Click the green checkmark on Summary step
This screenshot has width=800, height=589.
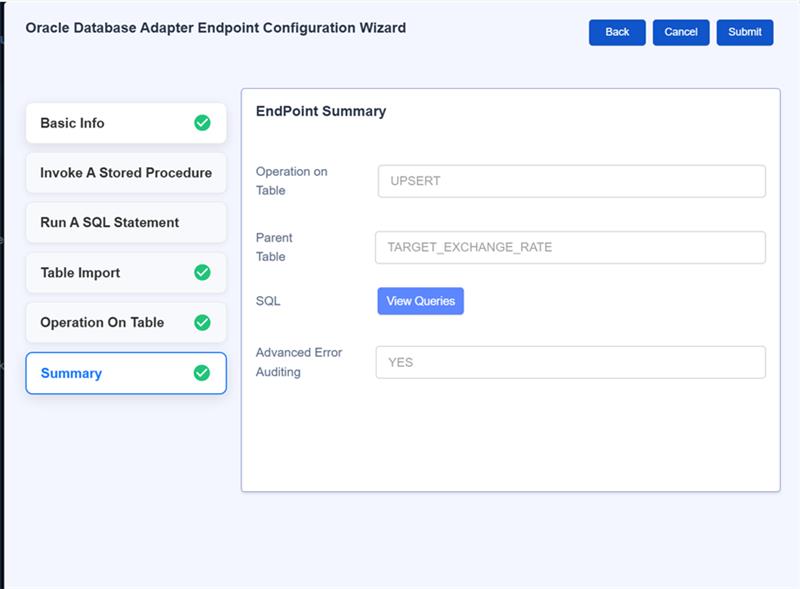(x=202, y=373)
